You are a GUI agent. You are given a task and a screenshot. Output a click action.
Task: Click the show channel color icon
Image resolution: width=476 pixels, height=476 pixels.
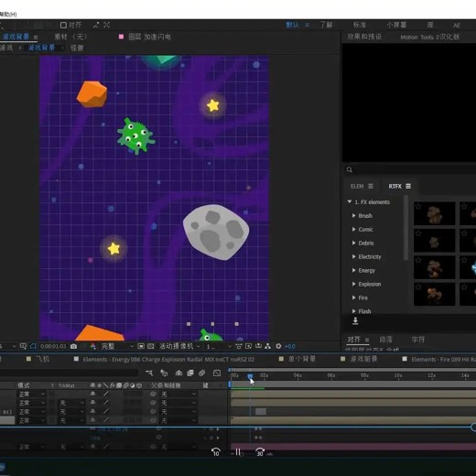[93, 346]
